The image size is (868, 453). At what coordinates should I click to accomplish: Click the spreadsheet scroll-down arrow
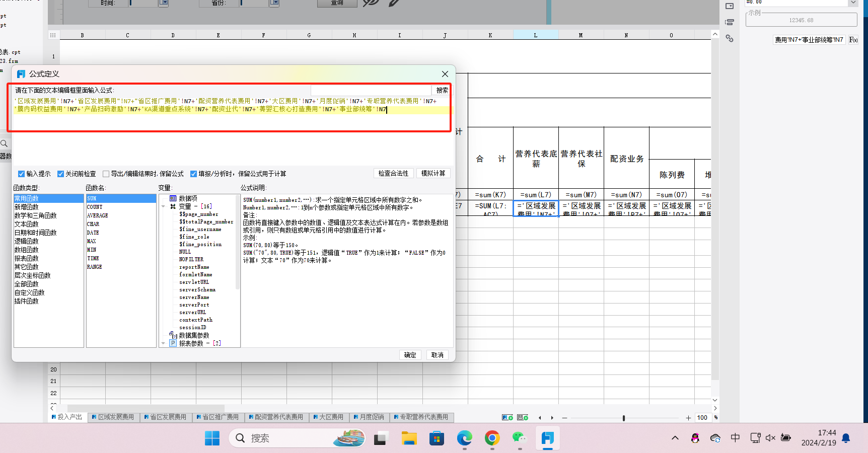pyautogui.click(x=715, y=400)
